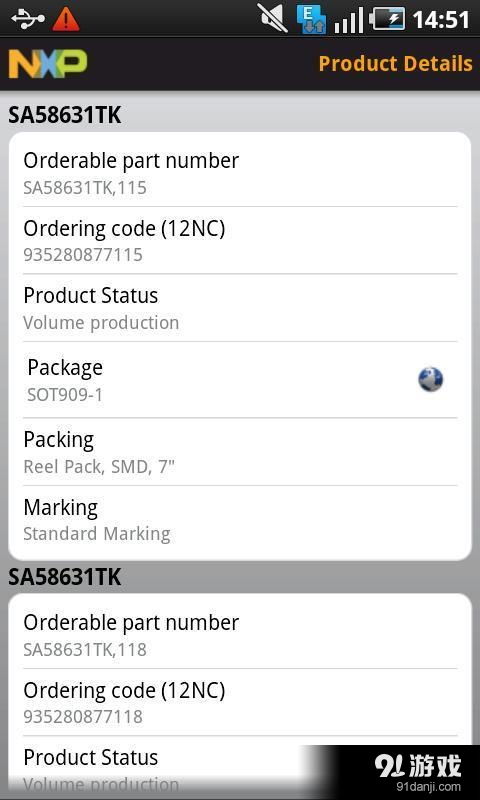Tap the USB connection status icon

pos(29,19)
